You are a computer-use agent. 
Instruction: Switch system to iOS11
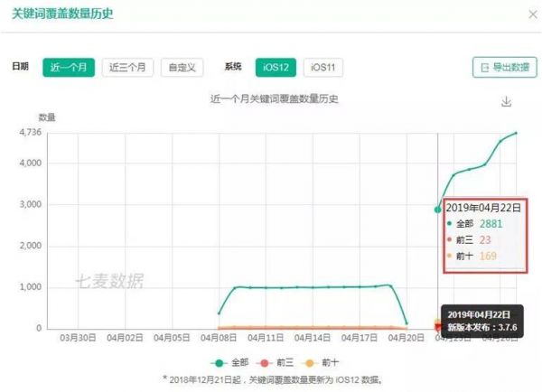322,67
